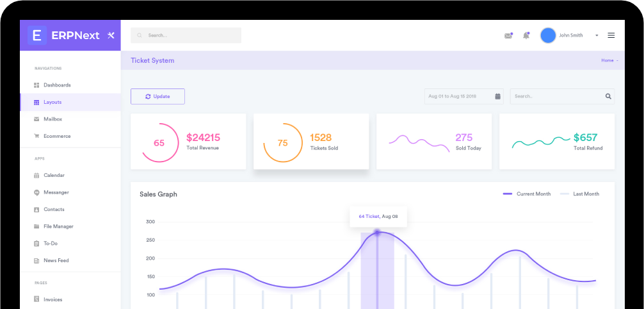644x309 pixels.
Task: Click the calendar icon in date range field
Action: 497,96
